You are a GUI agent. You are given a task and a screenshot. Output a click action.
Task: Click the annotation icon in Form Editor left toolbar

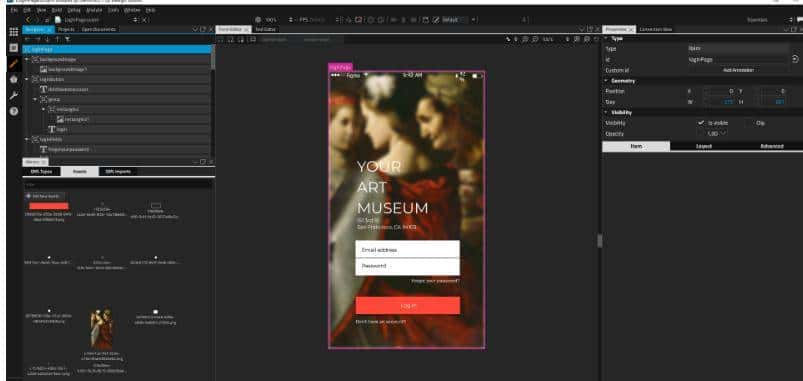pos(253,39)
